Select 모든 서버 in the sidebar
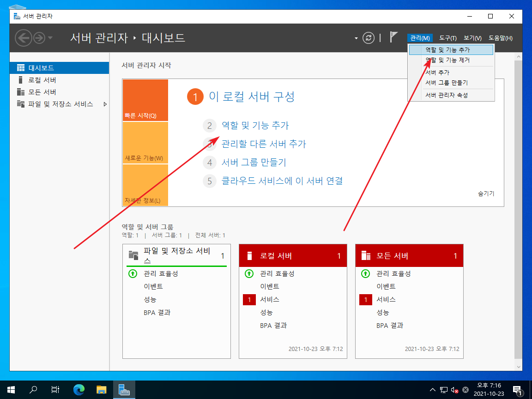Image resolution: width=532 pixels, height=399 pixels. (60, 92)
